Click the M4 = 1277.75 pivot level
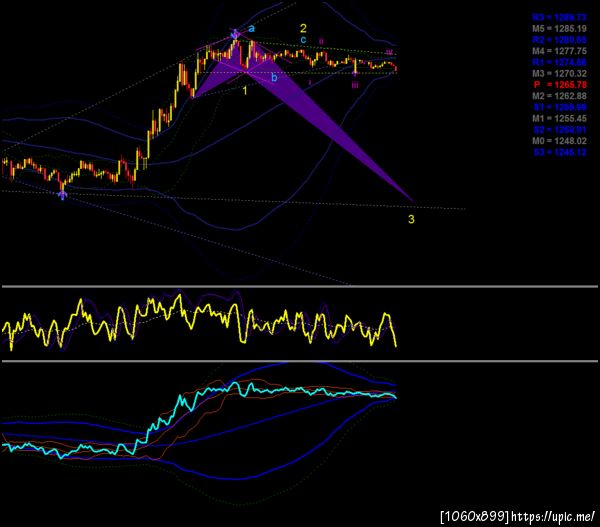The image size is (600, 527). pyautogui.click(x=559, y=51)
